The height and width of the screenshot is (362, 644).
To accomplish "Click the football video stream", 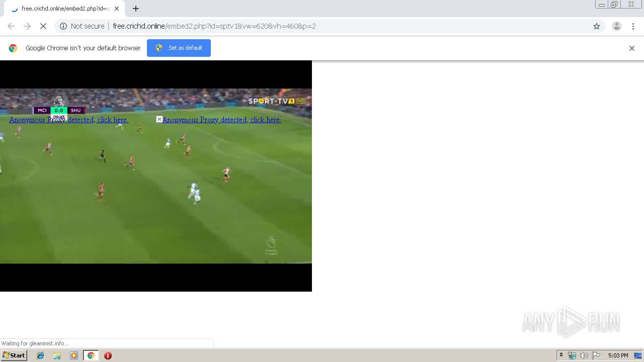I will 156,176.
